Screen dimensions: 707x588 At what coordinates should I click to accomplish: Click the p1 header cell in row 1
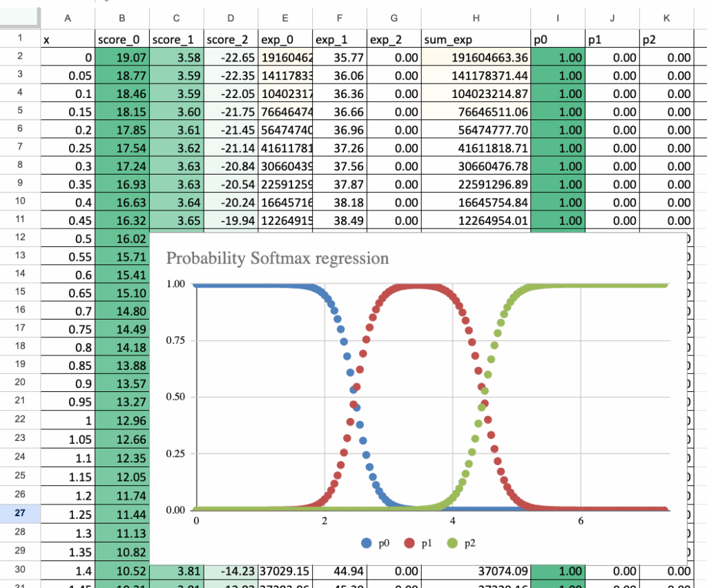pyautogui.click(x=612, y=40)
